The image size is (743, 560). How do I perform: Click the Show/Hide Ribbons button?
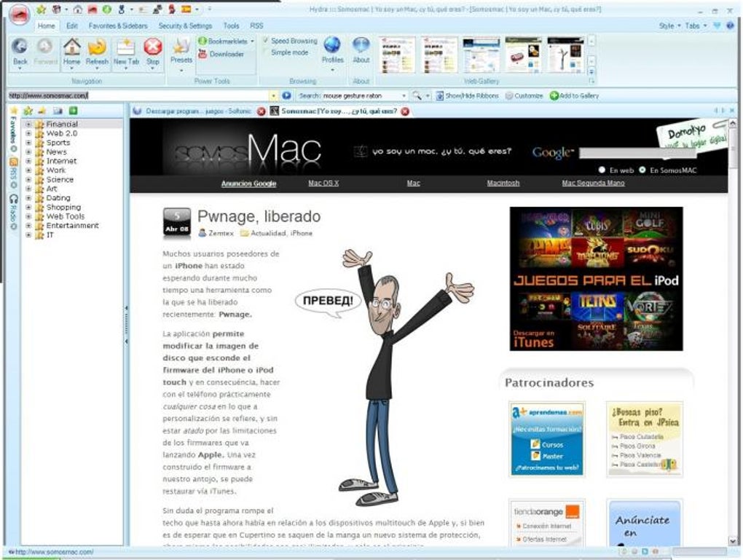[x=467, y=95]
